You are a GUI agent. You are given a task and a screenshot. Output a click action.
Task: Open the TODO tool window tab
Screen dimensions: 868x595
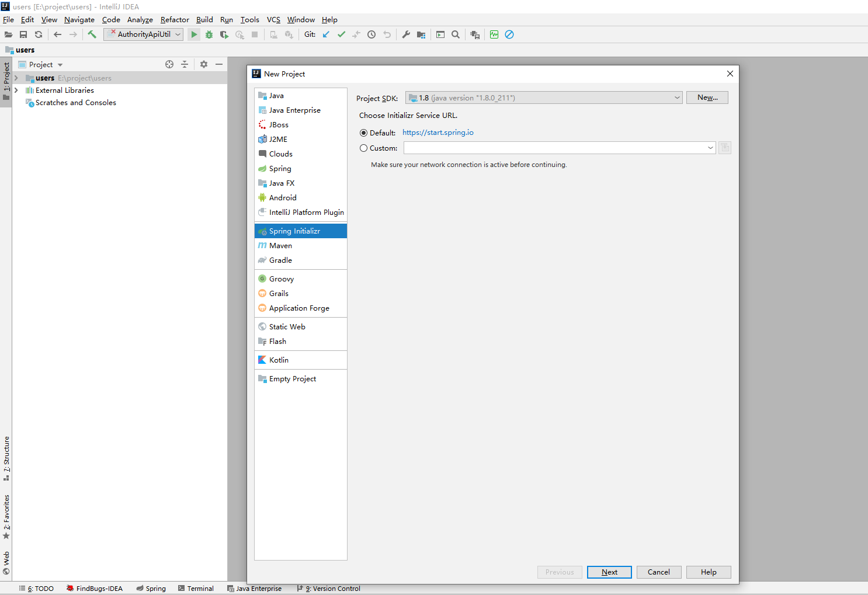tap(36, 589)
